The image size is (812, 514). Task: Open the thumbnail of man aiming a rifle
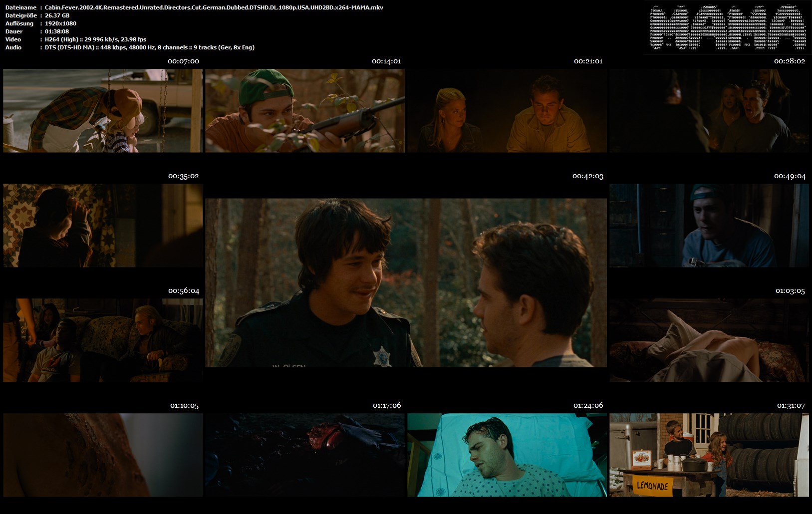[x=305, y=111]
